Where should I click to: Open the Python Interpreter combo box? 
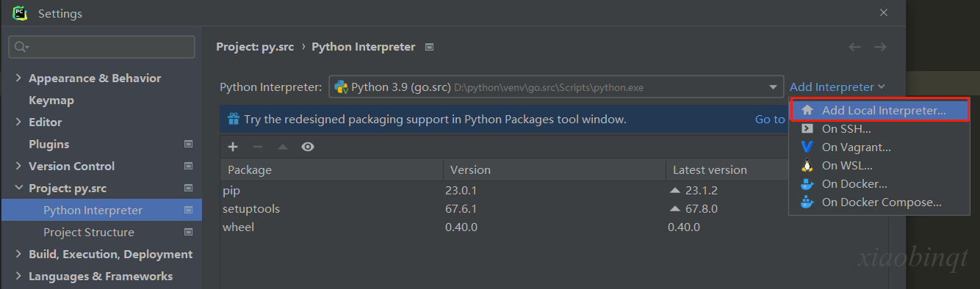click(x=556, y=87)
